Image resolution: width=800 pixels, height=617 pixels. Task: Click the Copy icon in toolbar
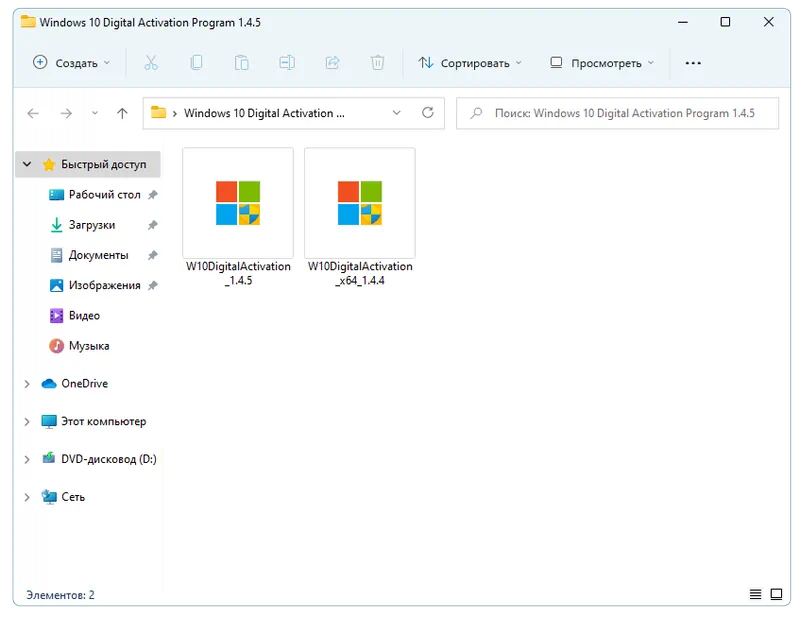coord(196,63)
